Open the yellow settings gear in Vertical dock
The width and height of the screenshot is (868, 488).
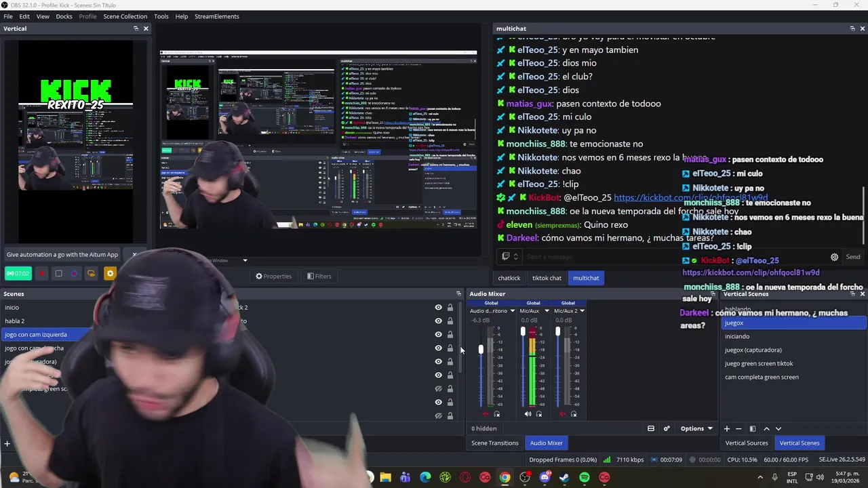110,274
